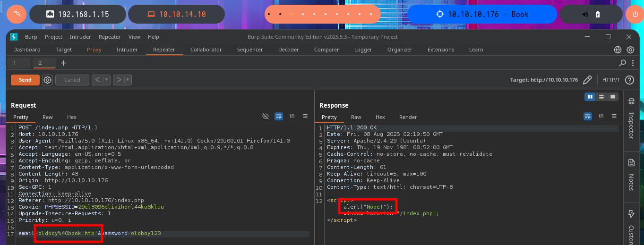
Task: Open the Repeater send settings gear
Action: pyautogui.click(x=47, y=80)
